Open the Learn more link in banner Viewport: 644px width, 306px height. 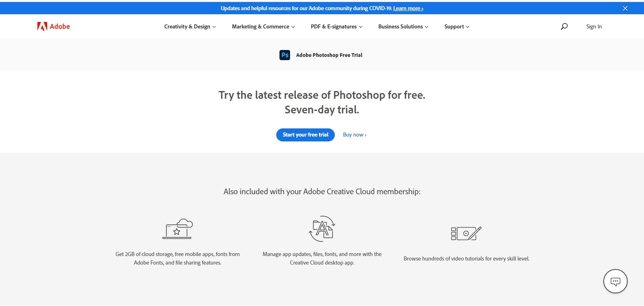point(408,8)
